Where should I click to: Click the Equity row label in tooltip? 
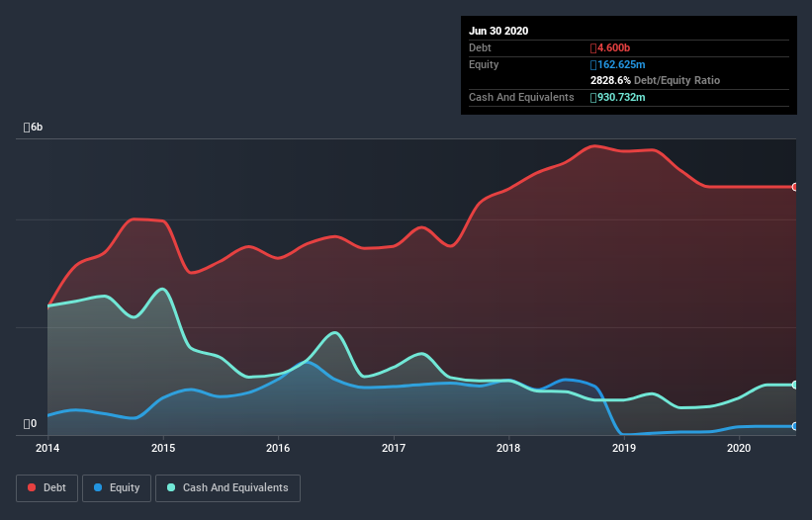484,64
